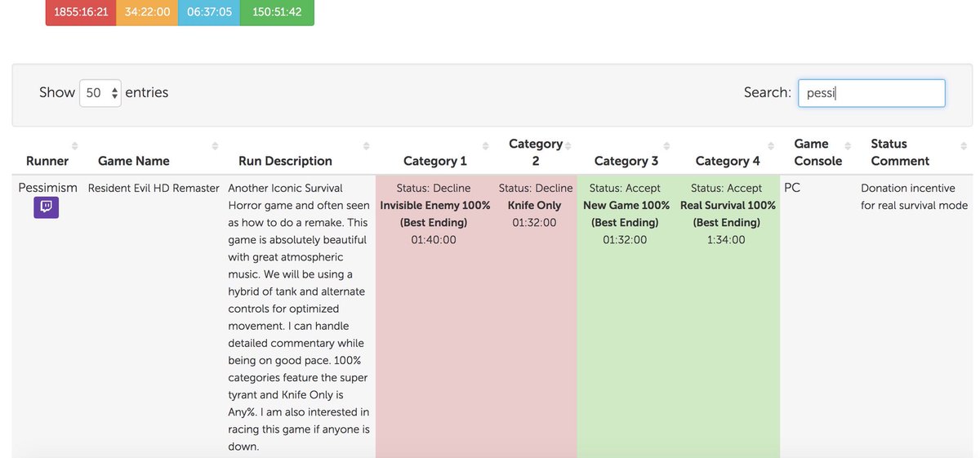Viewport: 980px width, 458px height.
Task: Sort table by Run Description column
Action: click(301, 153)
